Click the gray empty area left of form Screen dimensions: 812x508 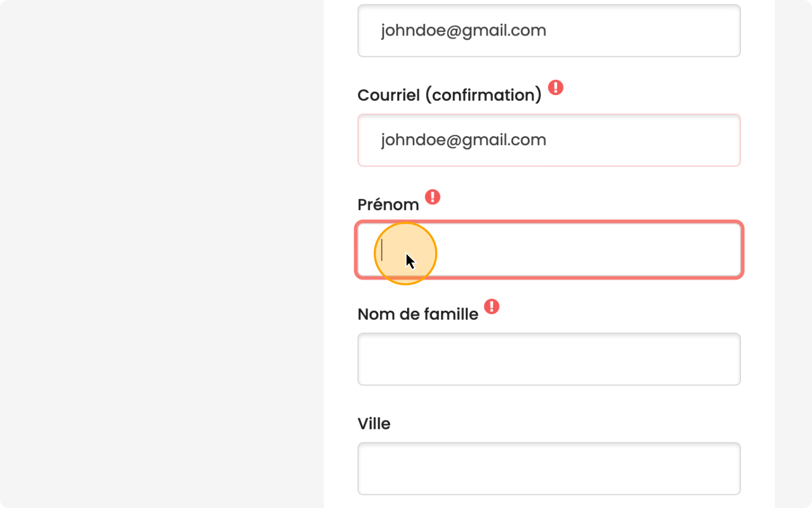(x=159, y=255)
